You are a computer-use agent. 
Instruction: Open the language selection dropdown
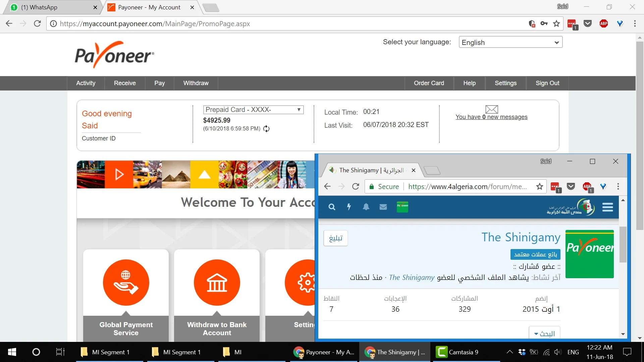coord(510,42)
